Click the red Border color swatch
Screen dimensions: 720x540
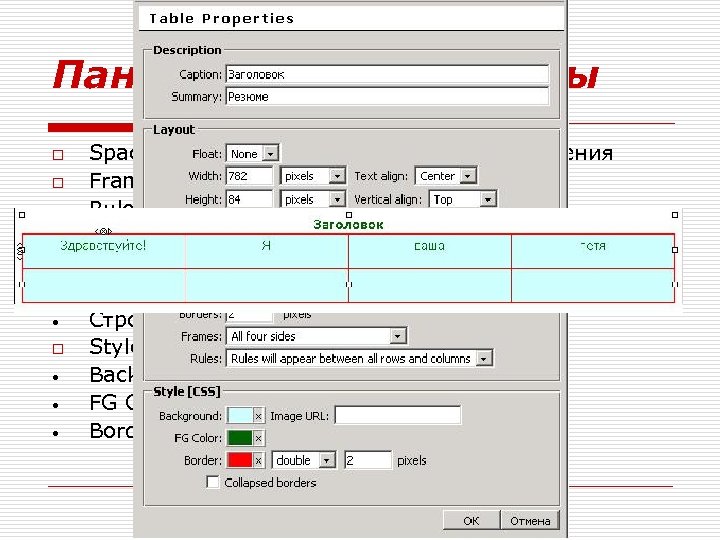click(x=239, y=460)
